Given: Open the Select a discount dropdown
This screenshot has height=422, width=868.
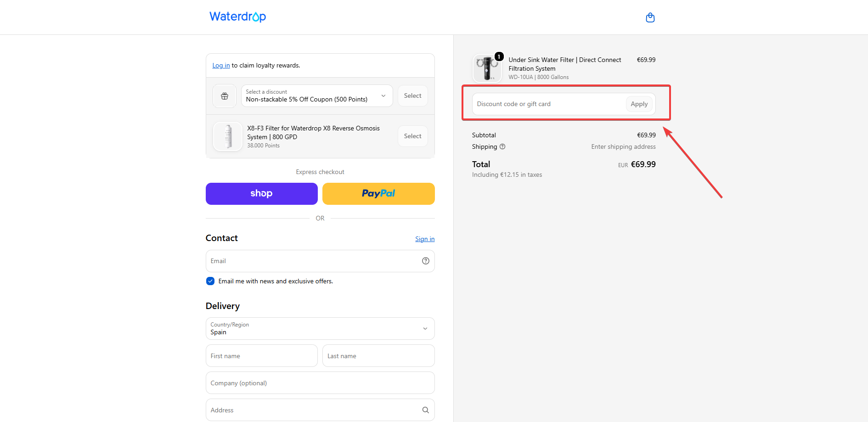Looking at the screenshot, I should [x=317, y=96].
